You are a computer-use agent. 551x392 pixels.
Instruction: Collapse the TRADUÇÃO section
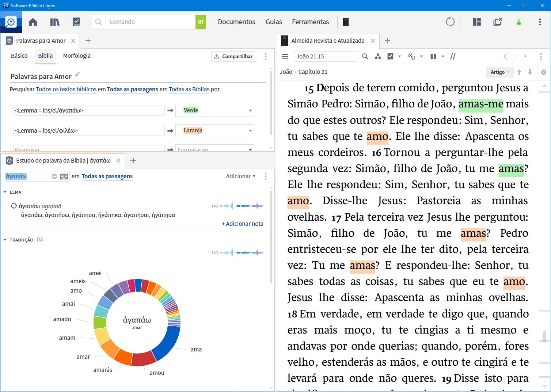[x=5, y=240]
